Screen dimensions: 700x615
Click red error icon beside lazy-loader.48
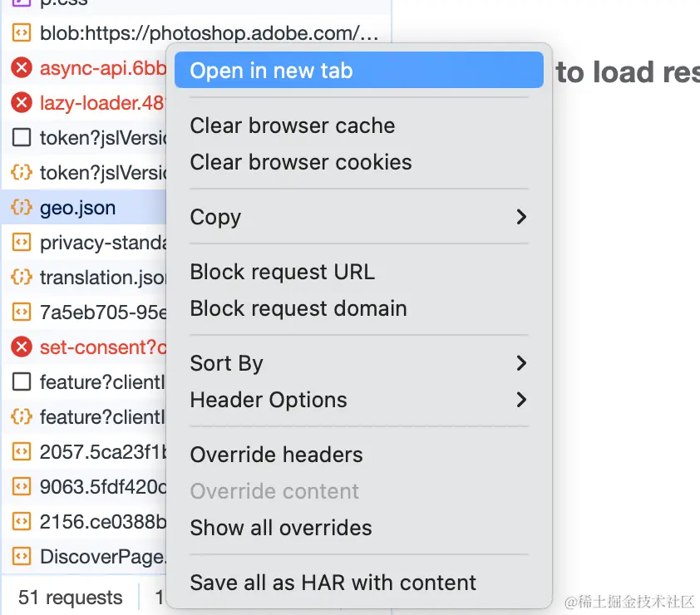[x=22, y=103]
